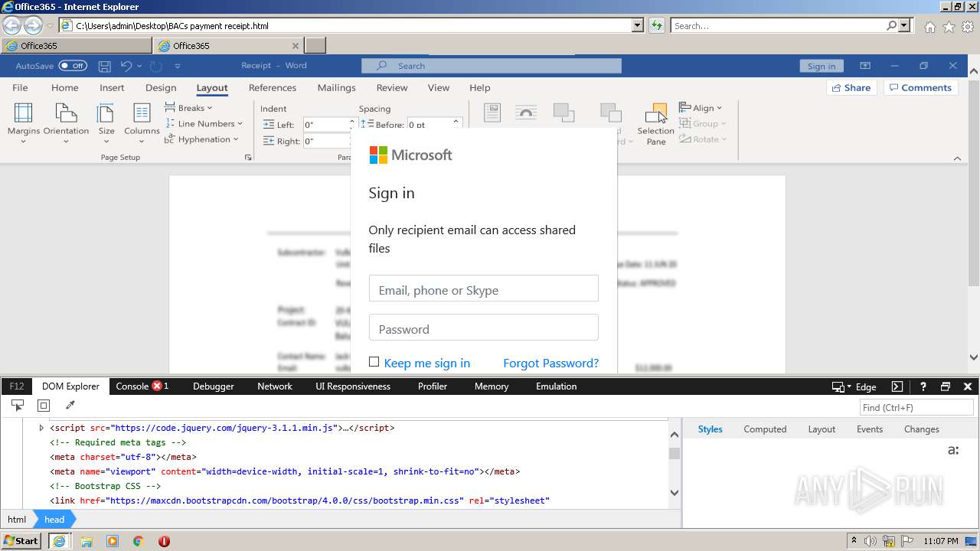Click the IE forward navigation arrow
Image resolution: width=980 pixels, height=551 pixels.
point(33,25)
